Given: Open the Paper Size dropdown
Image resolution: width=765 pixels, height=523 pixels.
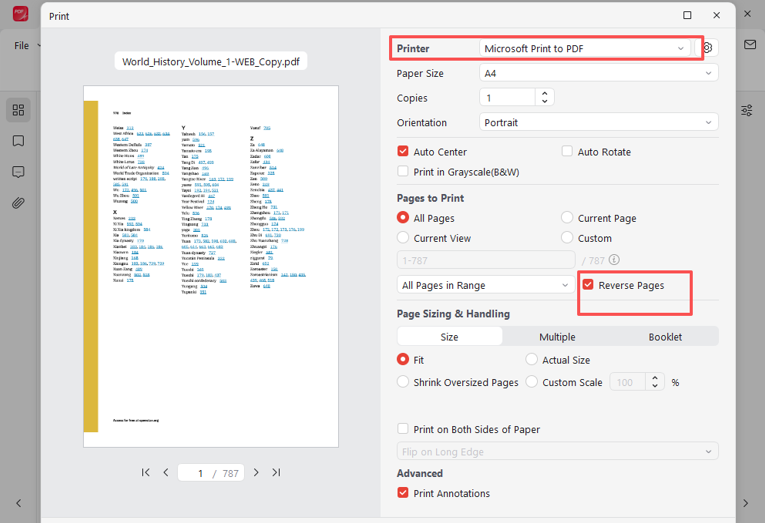Looking at the screenshot, I should (x=599, y=73).
